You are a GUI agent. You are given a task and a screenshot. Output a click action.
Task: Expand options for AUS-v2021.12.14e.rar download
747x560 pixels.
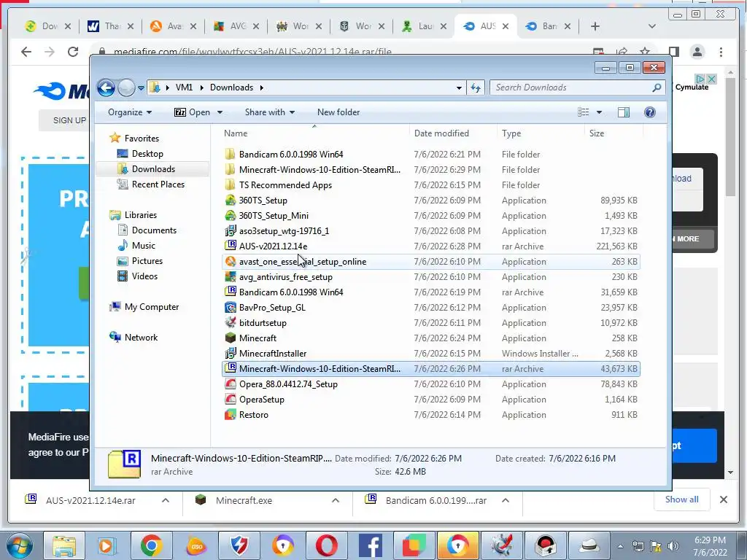pos(166,500)
